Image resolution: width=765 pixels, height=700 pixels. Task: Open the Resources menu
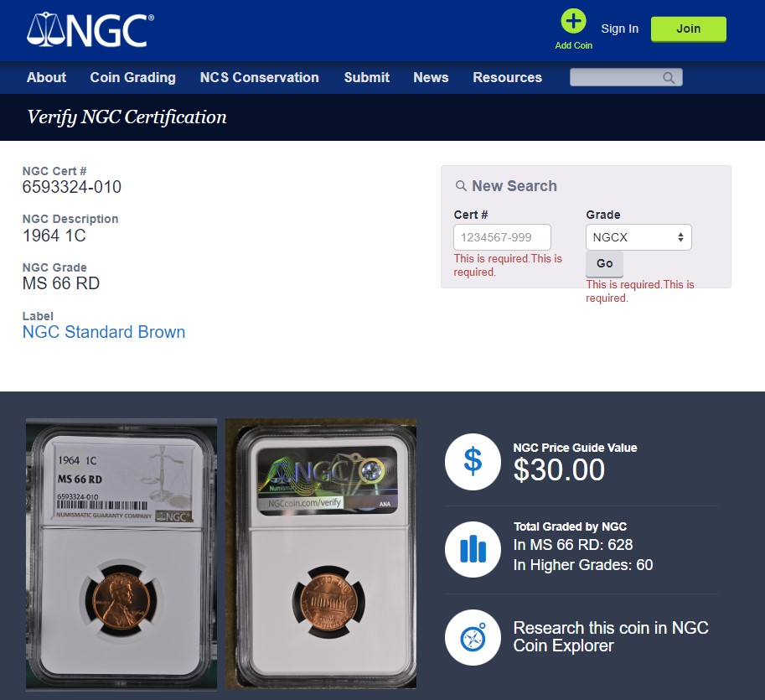[507, 77]
